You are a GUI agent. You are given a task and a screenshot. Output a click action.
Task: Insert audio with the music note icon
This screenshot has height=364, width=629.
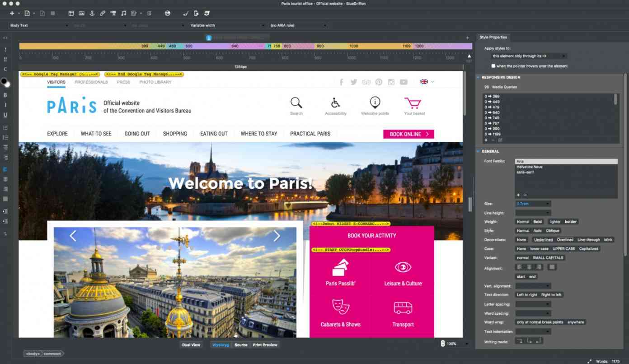[124, 13]
